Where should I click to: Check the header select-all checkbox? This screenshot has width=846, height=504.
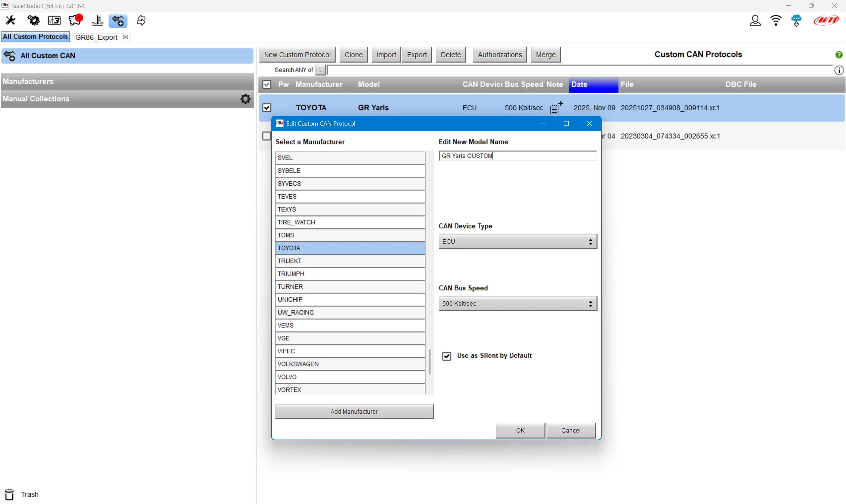[266, 84]
